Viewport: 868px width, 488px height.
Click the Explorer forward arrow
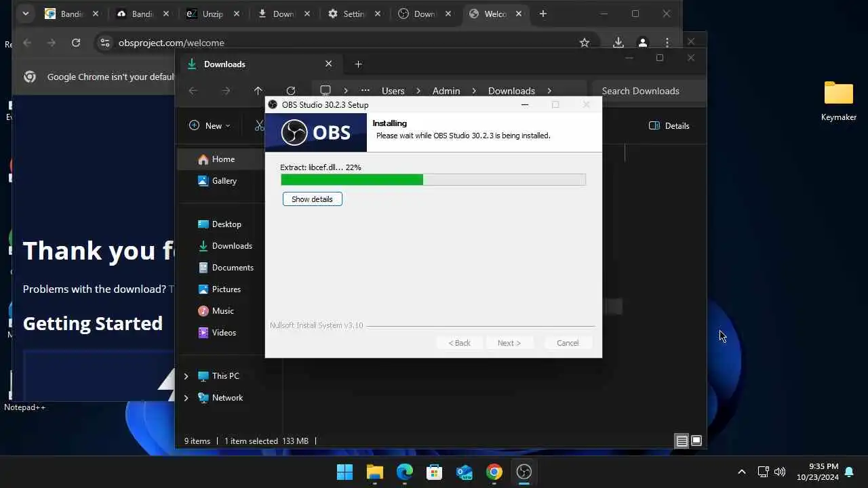tap(226, 91)
